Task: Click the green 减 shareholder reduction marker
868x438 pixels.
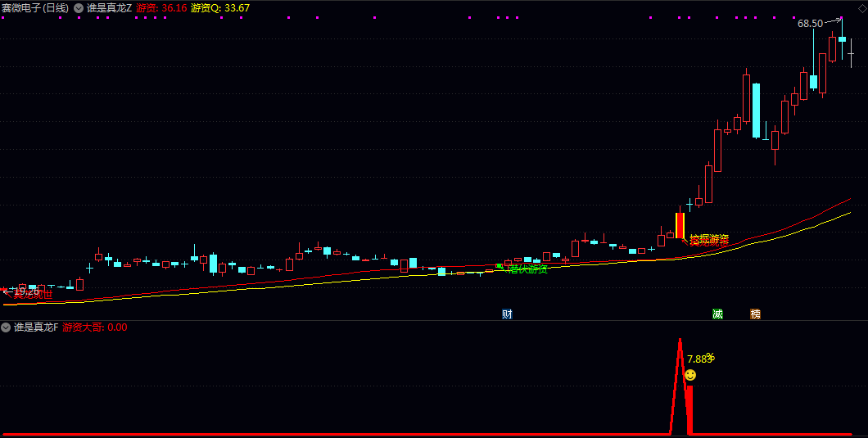Action: point(717,314)
